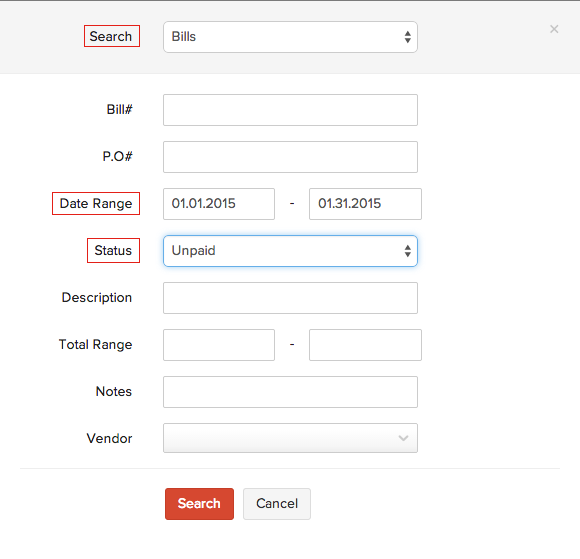This screenshot has width=580, height=559.
Task: Focus the Bill# input field
Action: point(290,110)
